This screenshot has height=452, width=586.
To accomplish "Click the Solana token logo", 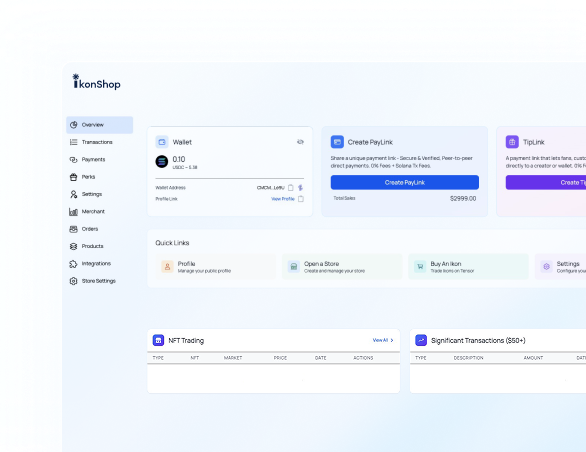I will [162, 162].
